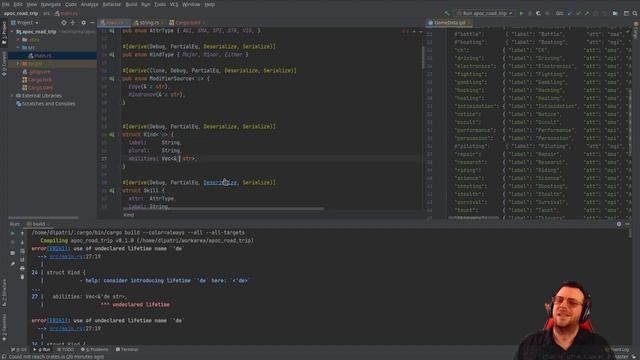
Task: Click the print icon in Run panel
Action: [x=22, y=268]
